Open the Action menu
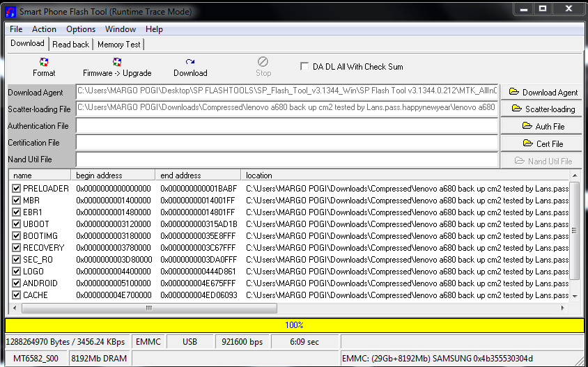 click(x=44, y=29)
